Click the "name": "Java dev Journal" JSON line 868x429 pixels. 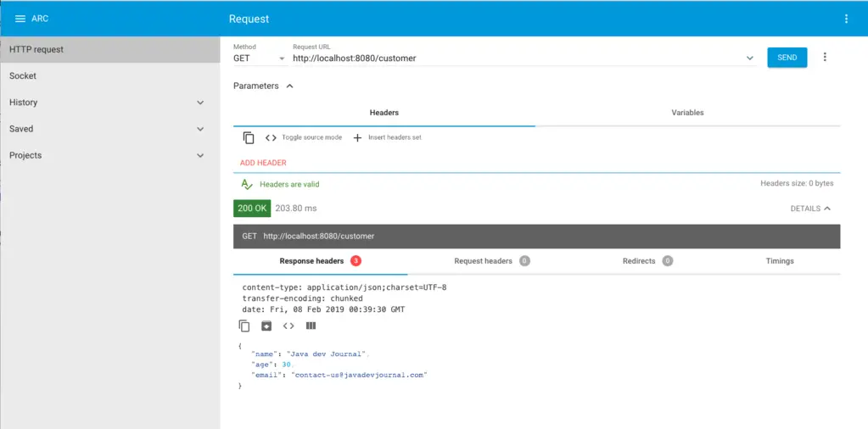[310, 354]
